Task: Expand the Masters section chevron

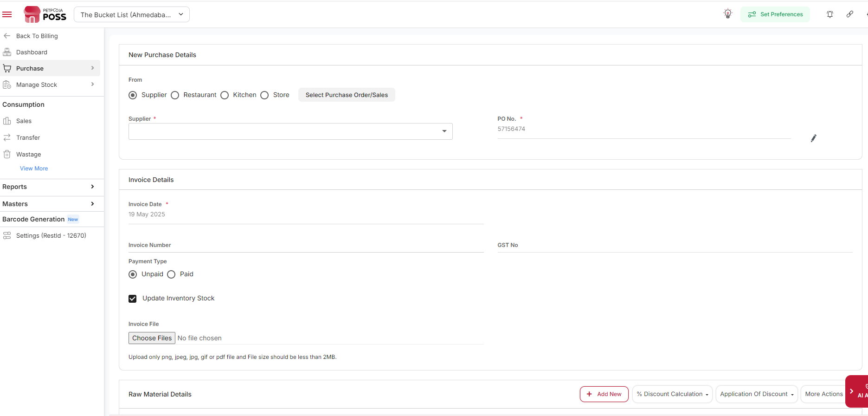Action: (x=93, y=204)
